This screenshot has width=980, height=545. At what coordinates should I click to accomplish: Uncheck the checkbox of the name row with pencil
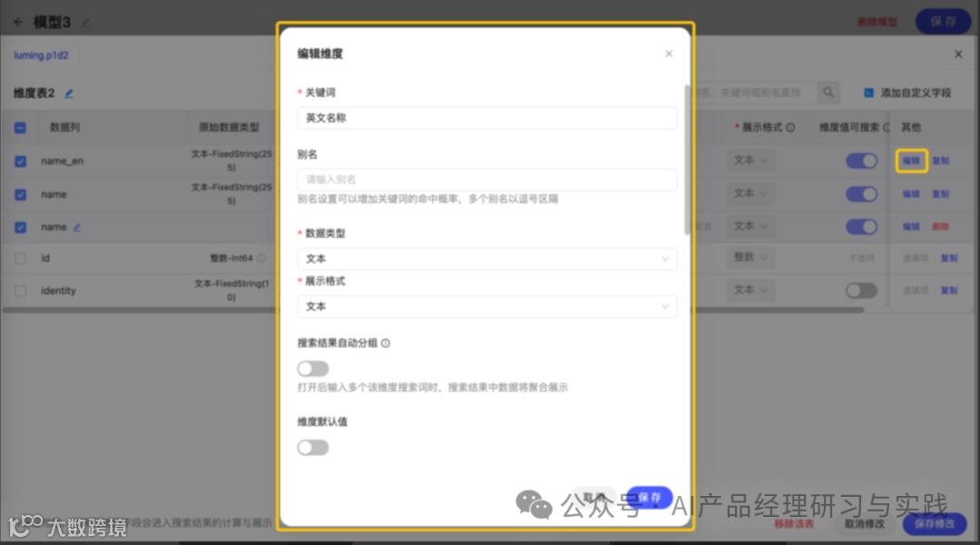pos(20,228)
